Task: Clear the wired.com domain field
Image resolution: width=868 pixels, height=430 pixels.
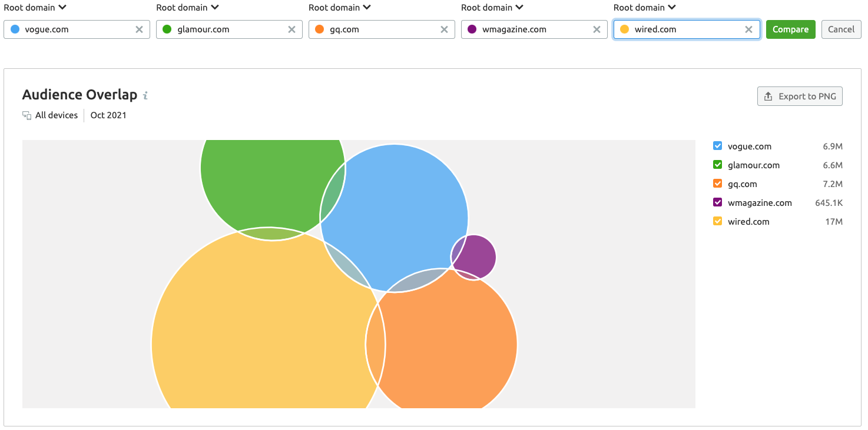Action: point(748,29)
